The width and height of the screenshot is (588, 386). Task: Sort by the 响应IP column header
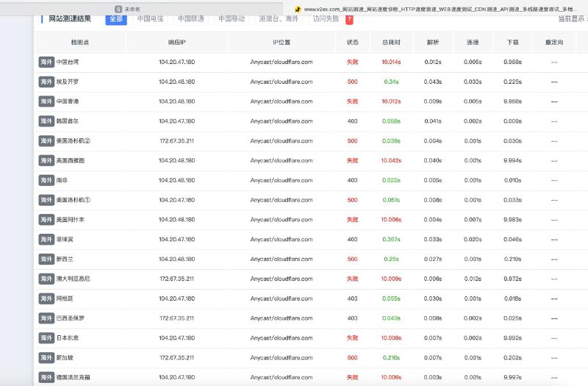[176, 43]
